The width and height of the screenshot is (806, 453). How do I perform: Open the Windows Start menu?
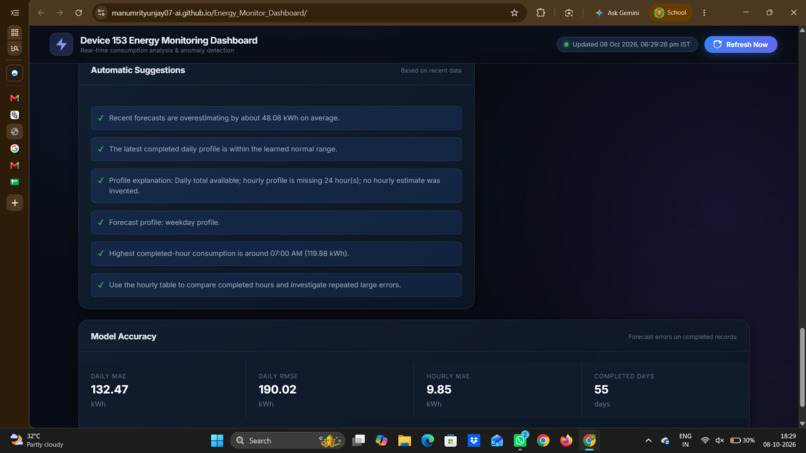click(217, 440)
